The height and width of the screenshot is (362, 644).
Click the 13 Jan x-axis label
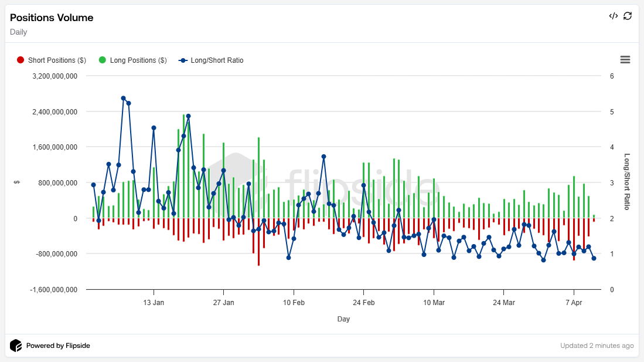click(x=154, y=303)
